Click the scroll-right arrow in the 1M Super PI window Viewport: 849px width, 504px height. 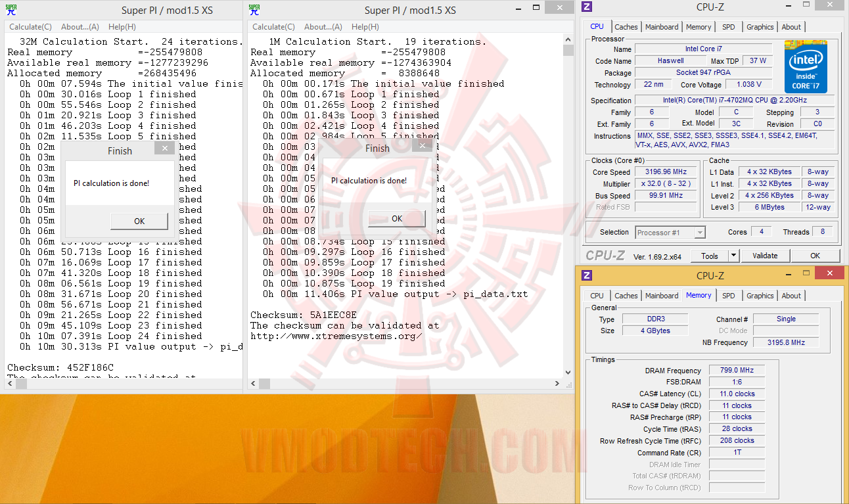(x=559, y=384)
